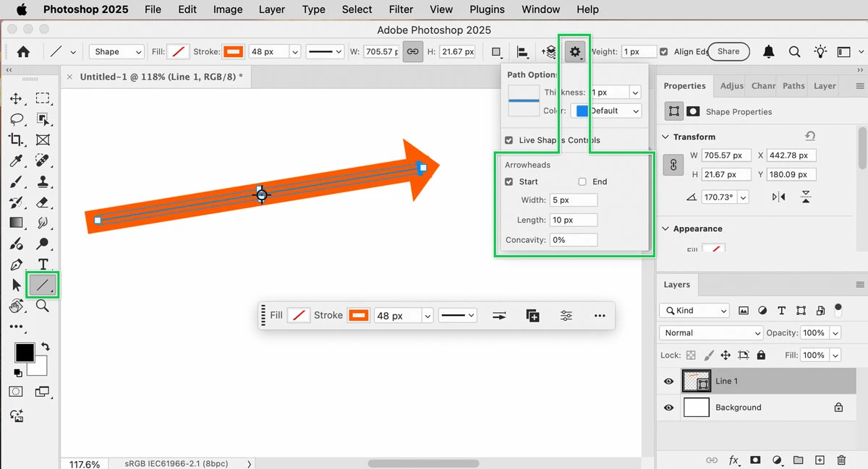Open the layer Opacity dropdown
Screen dimensions: 868x469
point(835,333)
